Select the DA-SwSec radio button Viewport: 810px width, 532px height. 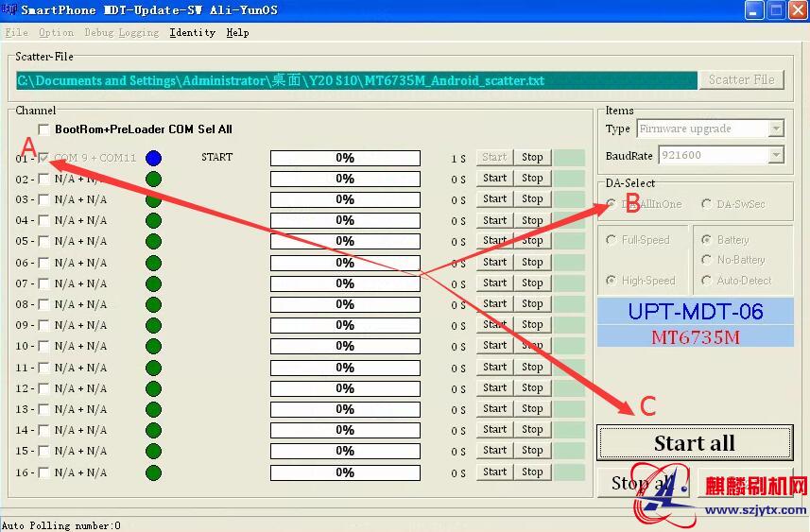706,204
